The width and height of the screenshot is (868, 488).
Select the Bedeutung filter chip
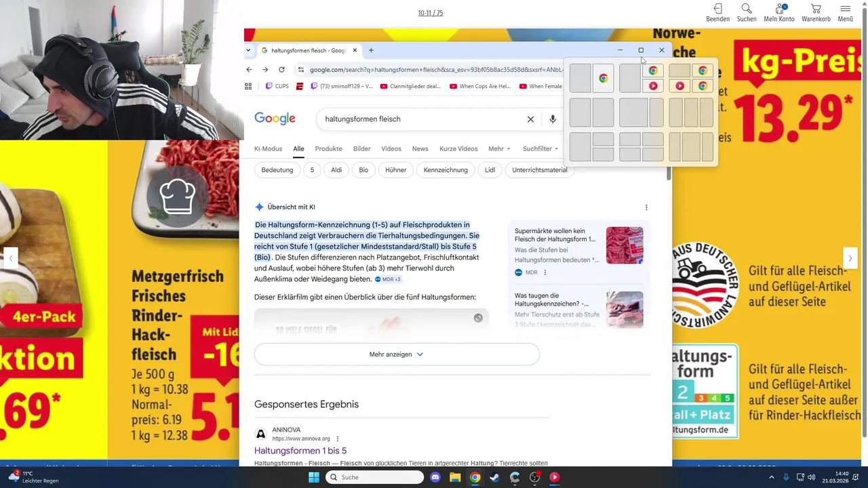point(277,170)
